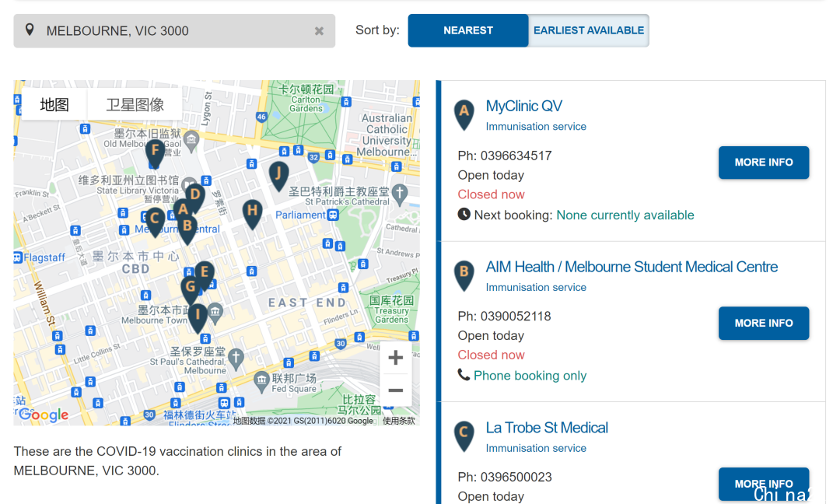Image resolution: width=840 pixels, height=504 pixels.
Task: Clear the location search field
Action: coord(320,31)
